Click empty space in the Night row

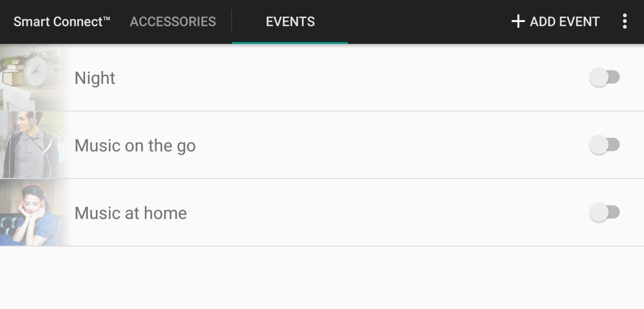[x=350, y=77]
